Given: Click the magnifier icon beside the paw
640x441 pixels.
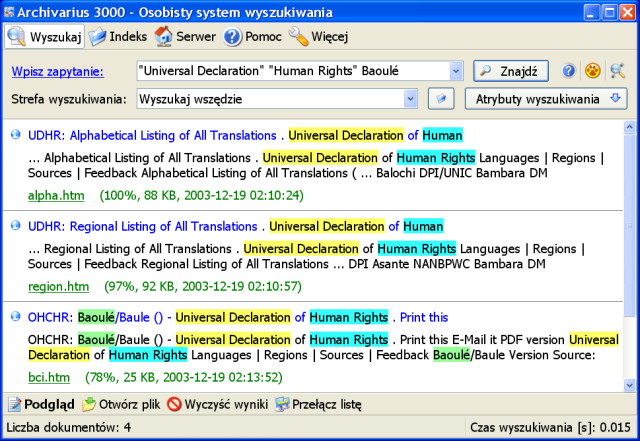Looking at the screenshot, I should coord(617,72).
